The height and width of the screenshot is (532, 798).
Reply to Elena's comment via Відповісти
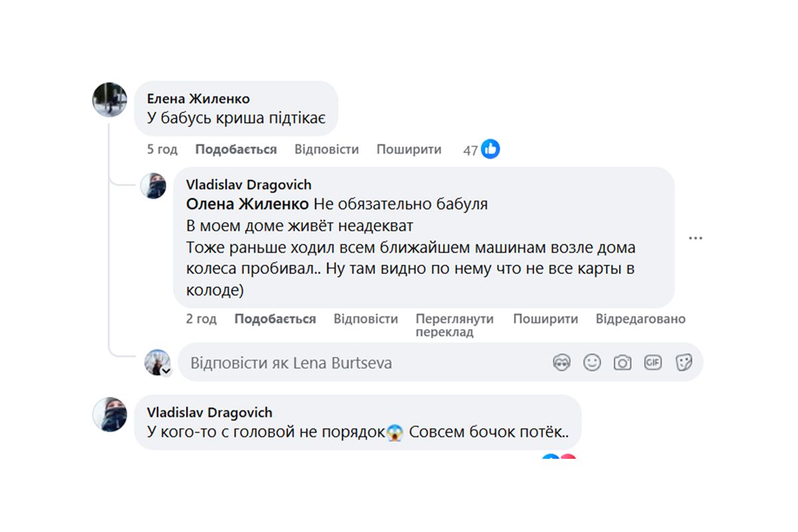coord(325,149)
